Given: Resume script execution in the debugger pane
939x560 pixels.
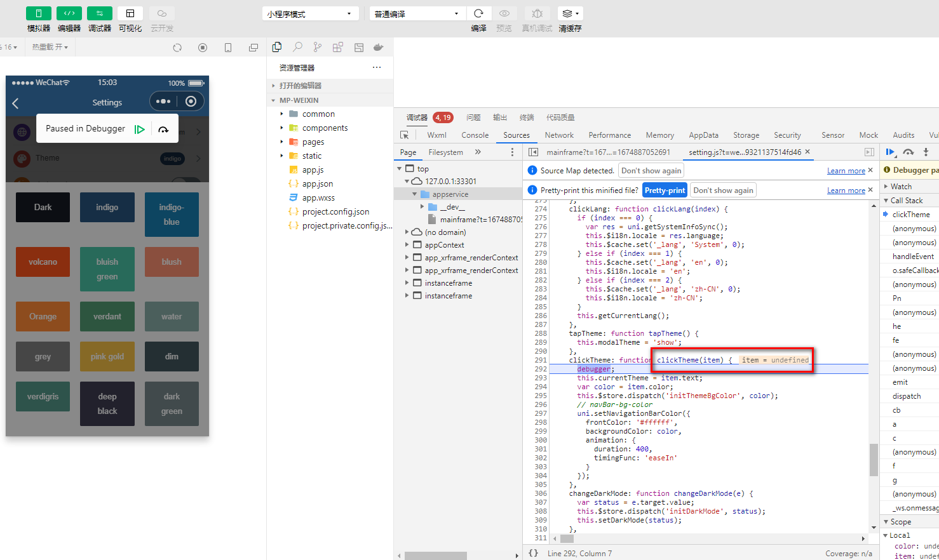Looking at the screenshot, I should click(x=891, y=152).
